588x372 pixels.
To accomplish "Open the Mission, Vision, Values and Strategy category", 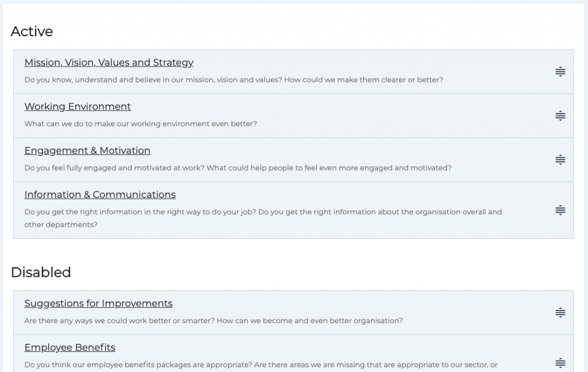I will click(x=109, y=63).
